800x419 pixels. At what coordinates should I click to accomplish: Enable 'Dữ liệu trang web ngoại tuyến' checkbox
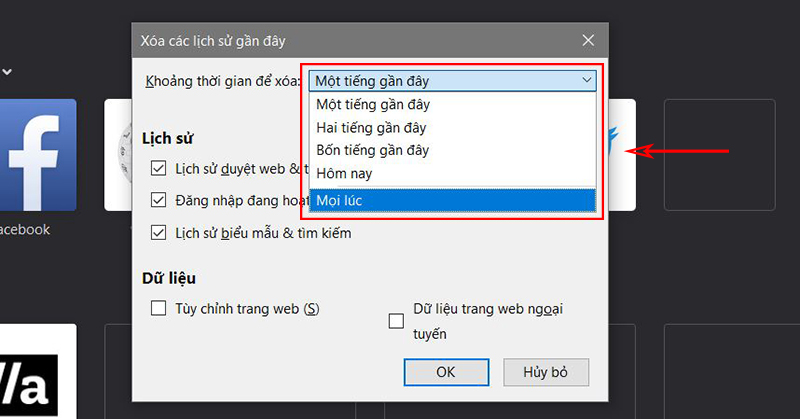(396, 321)
